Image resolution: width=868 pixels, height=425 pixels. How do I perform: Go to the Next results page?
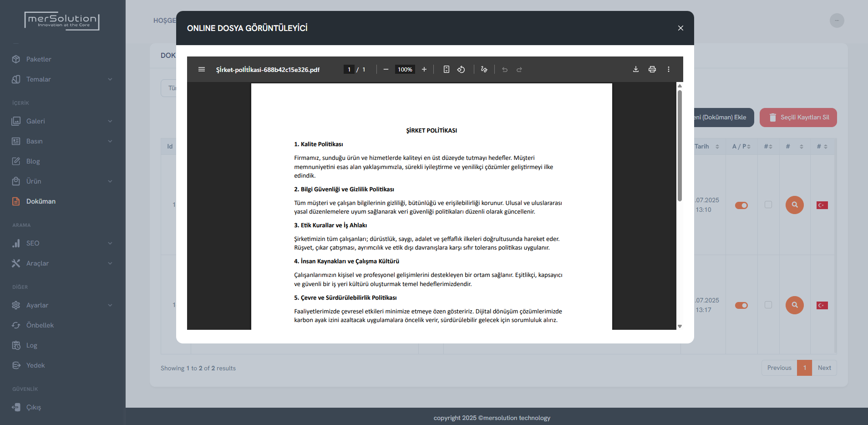tap(824, 368)
